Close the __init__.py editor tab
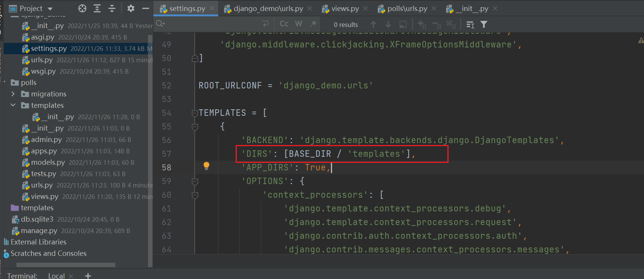This screenshot has height=279, width=644. 495,8
